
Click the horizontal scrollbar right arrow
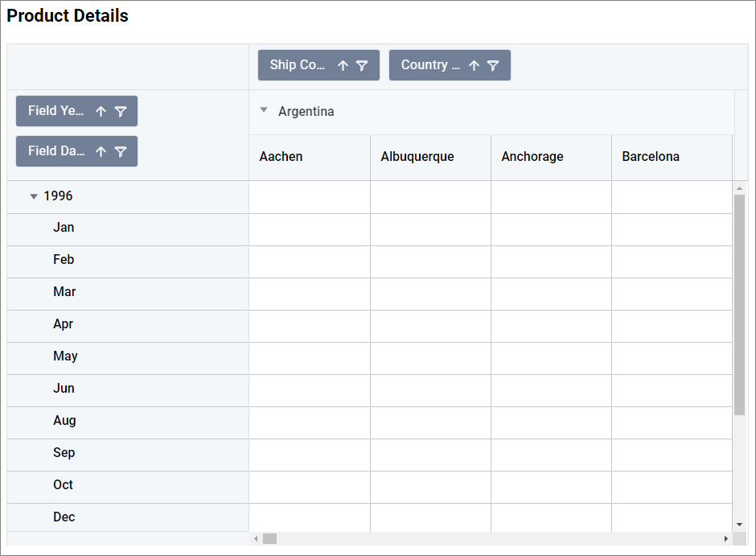pos(725,538)
